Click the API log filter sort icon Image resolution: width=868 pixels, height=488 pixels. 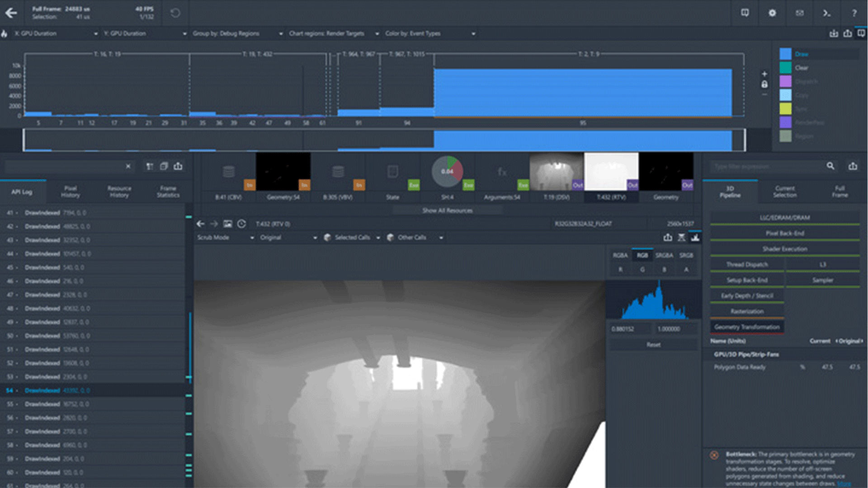pos(150,166)
